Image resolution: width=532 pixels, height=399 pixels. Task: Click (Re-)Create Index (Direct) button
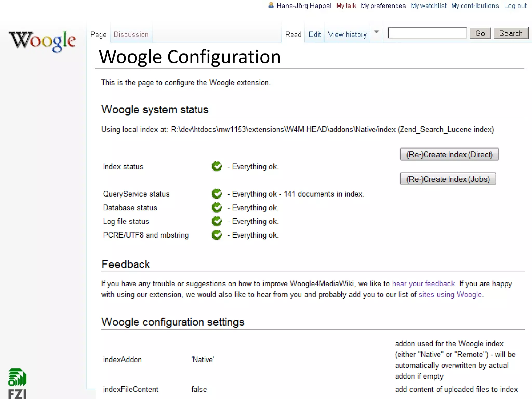point(449,154)
